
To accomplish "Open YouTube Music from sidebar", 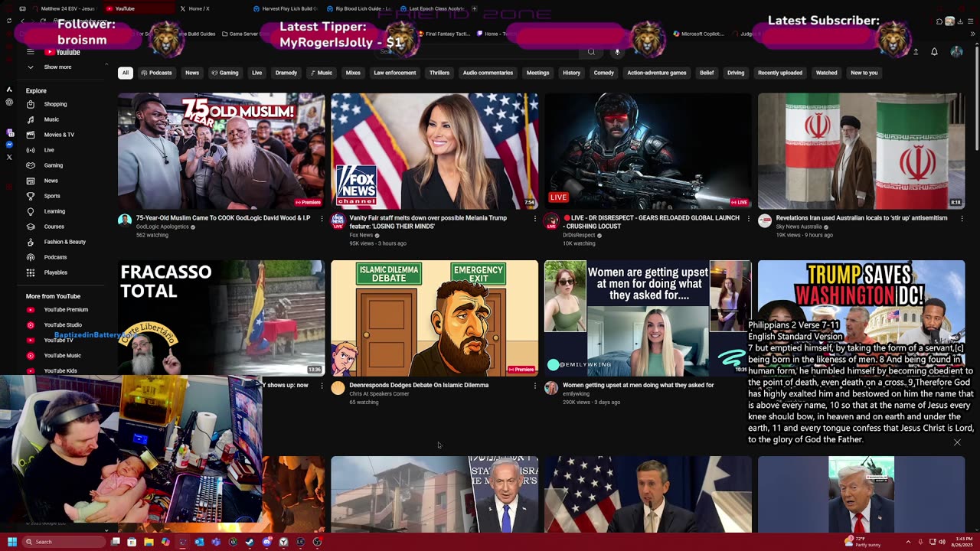I will [x=62, y=356].
